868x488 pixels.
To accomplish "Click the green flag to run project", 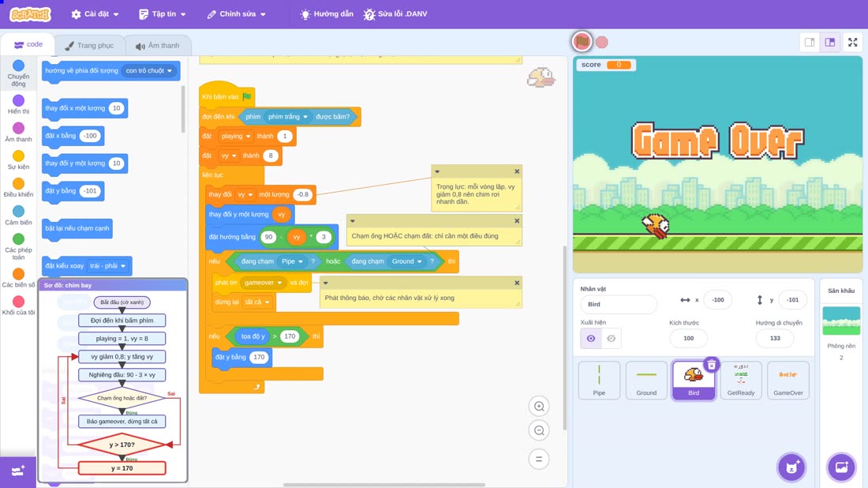I will click(582, 42).
